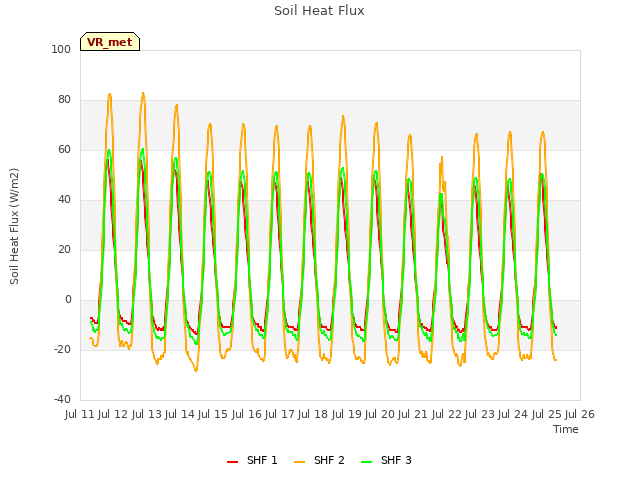640x480 pixels.
Task: Click the VR_met annotation label
Action: [110, 42]
